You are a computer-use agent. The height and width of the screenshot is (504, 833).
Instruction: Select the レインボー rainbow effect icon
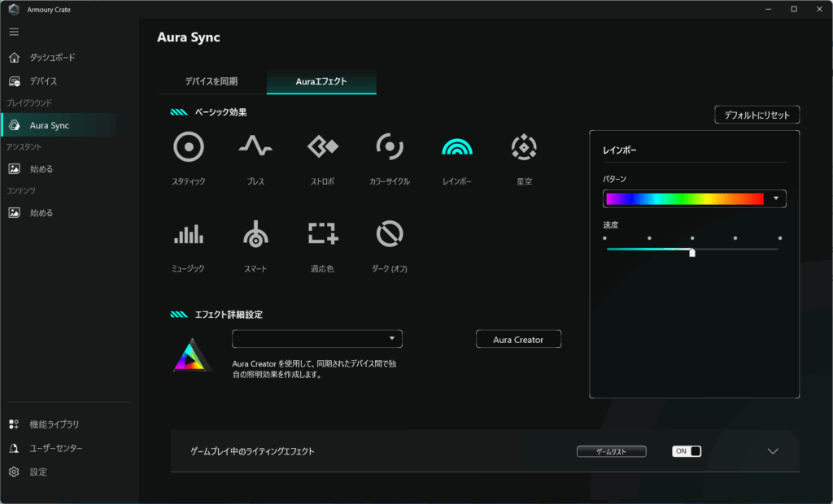[x=457, y=146]
